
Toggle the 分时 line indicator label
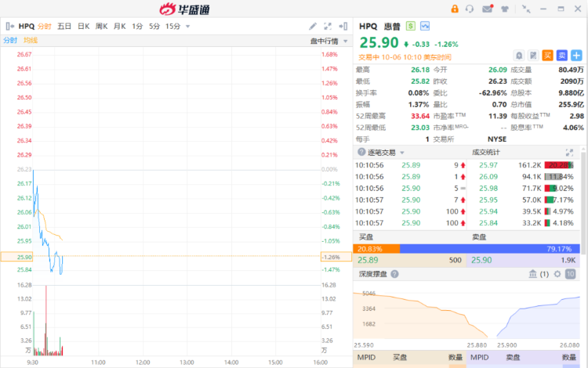pyautogui.click(x=10, y=40)
